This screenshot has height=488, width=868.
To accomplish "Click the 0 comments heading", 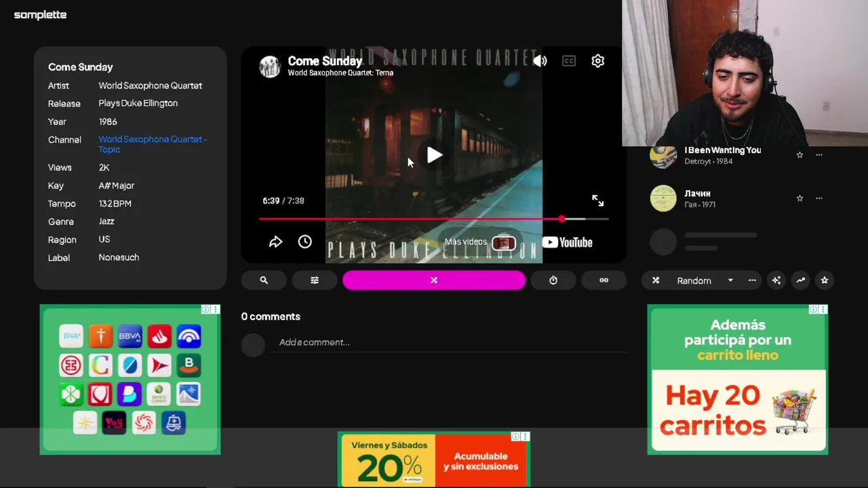I will pyautogui.click(x=271, y=317).
